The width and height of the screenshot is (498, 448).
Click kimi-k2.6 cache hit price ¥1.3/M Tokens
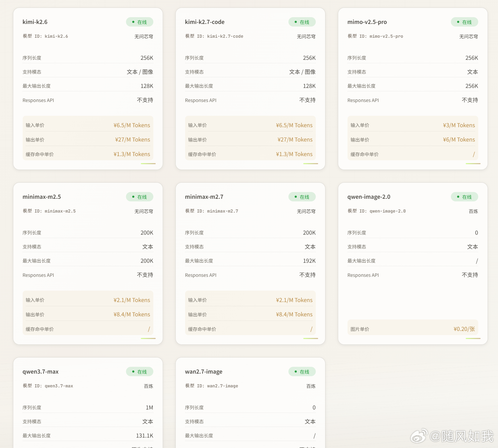click(132, 154)
